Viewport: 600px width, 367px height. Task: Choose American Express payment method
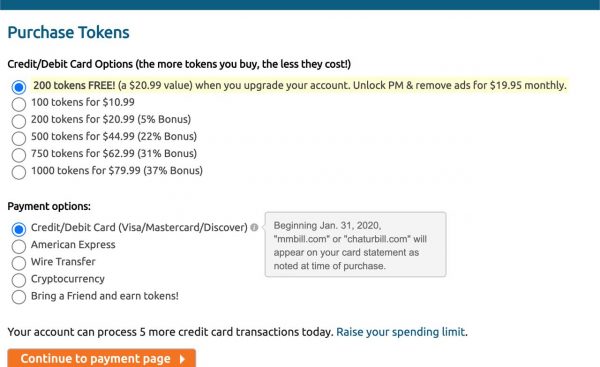click(19, 246)
